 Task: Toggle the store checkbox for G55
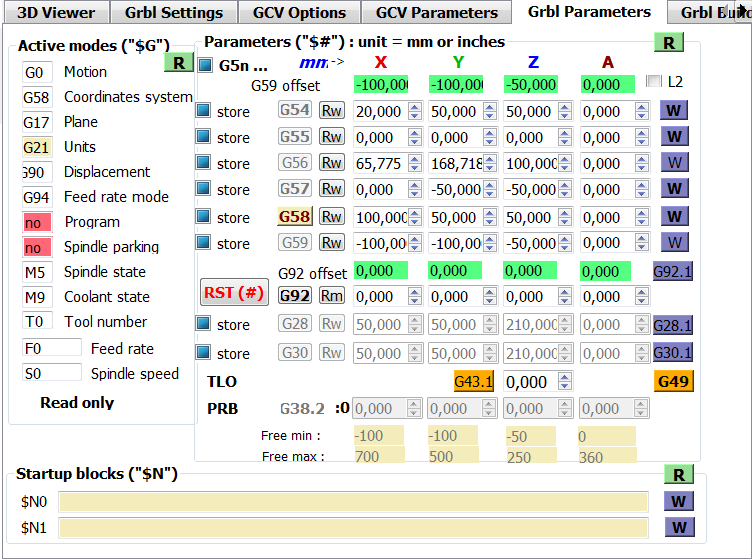(x=203, y=137)
